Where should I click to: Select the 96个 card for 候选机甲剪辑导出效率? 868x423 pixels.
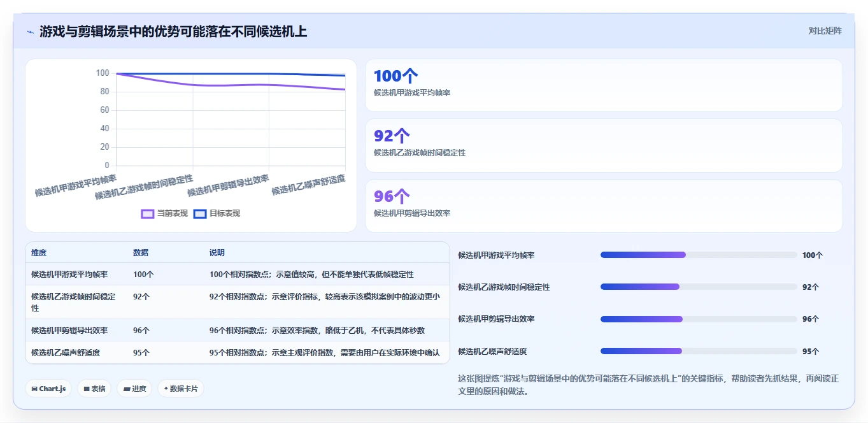pyautogui.click(x=604, y=206)
